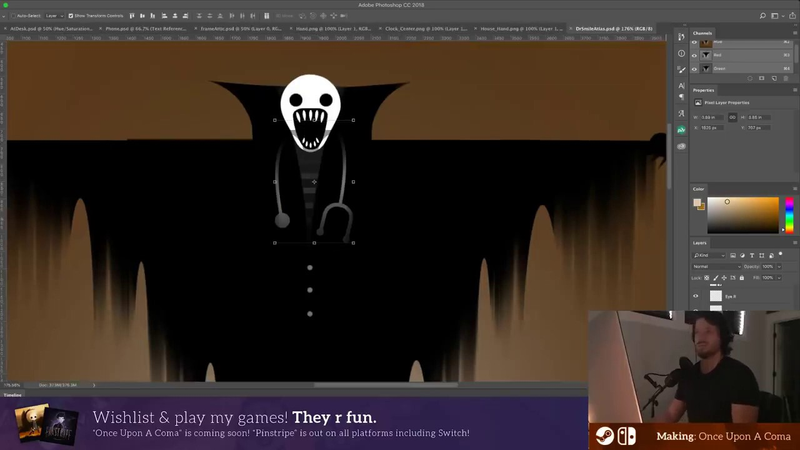
Task: Toggle layer filtering on/off switch
Action: (781, 254)
